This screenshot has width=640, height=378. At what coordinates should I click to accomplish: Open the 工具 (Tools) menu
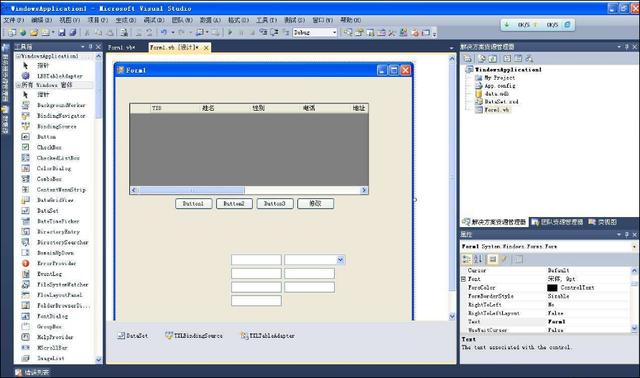point(266,20)
